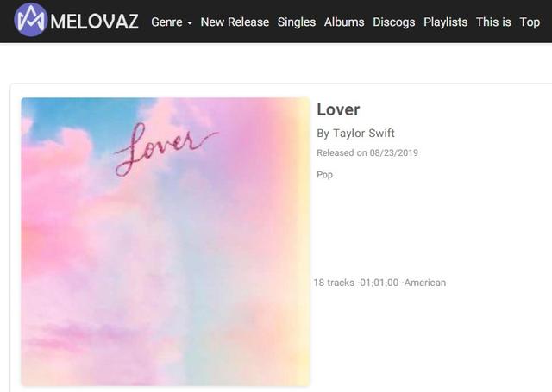The image size is (552, 392).
Task: Click the 18 tracks info text
Action: 334,283
